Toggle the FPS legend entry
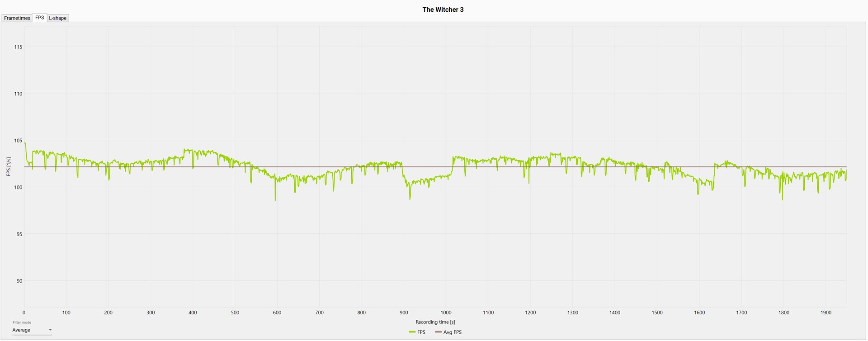 (x=417, y=332)
